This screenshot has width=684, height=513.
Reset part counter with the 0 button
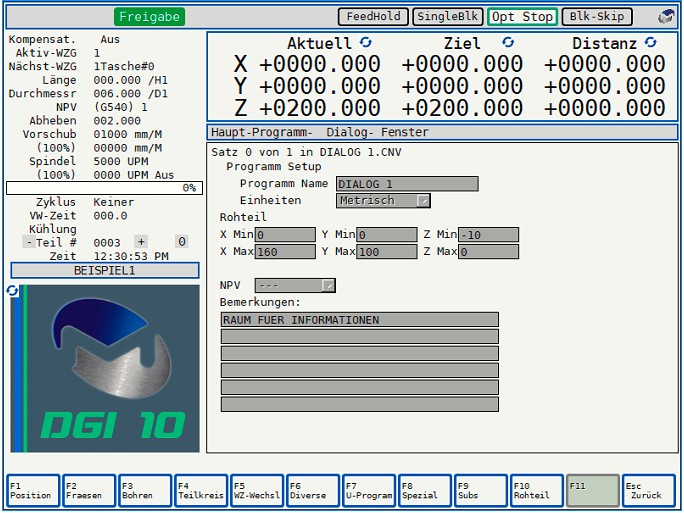click(x=182, y=242)
